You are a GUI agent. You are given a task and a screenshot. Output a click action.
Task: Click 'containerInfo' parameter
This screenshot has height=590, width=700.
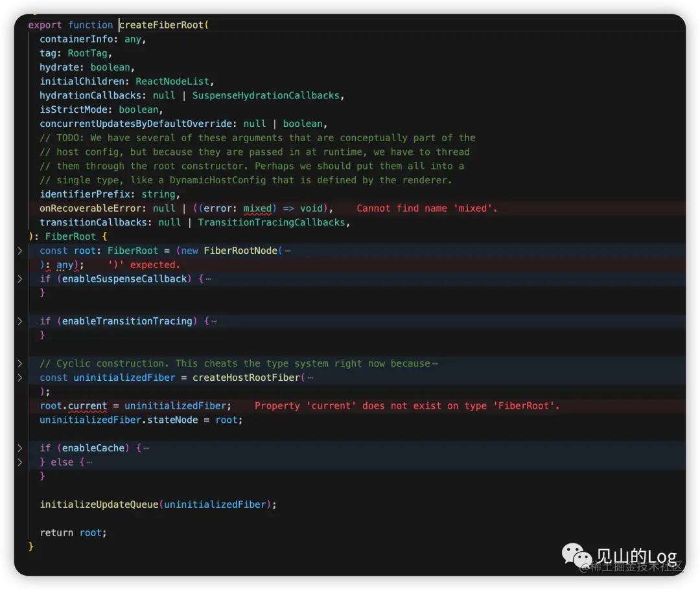[x=76, y=40]
